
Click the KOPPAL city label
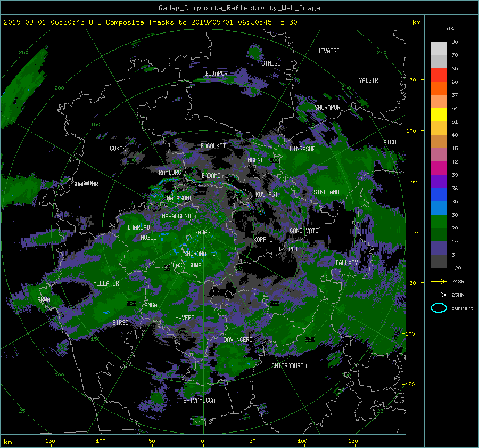tap(263, 240)
